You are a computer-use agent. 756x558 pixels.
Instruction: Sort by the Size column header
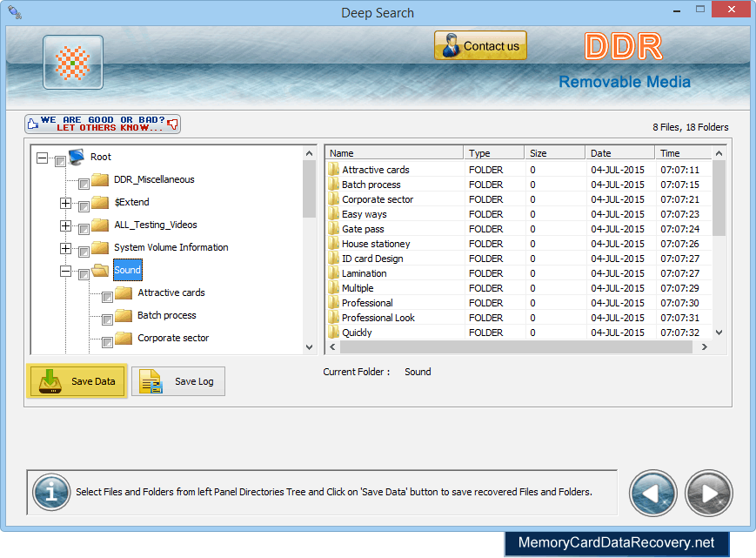click(554, 153)
